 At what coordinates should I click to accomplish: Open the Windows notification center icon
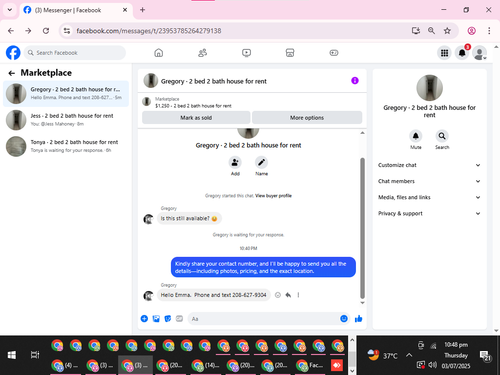pos(485,356)
